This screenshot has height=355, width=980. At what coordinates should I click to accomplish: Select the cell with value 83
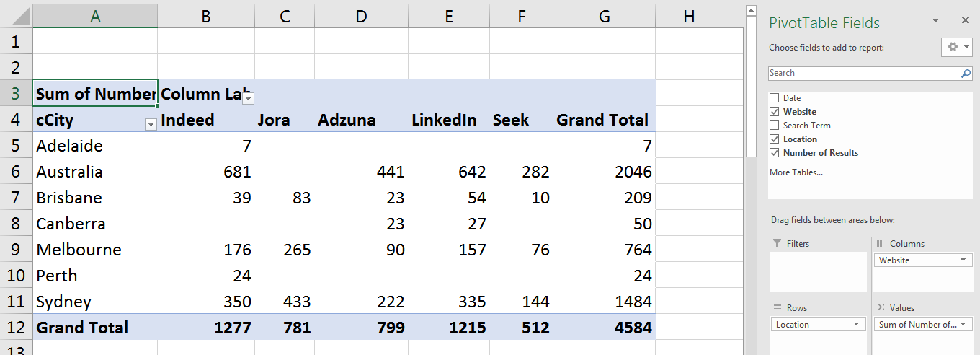pyautogui.click(x=285, y=197)
